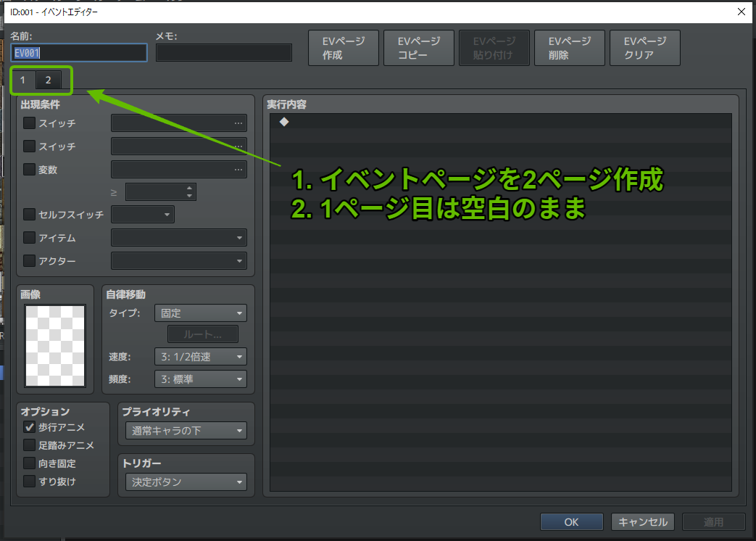Click the OK button to confirm
This screenshot has height=541, width=756.
(x=571, y=521)
